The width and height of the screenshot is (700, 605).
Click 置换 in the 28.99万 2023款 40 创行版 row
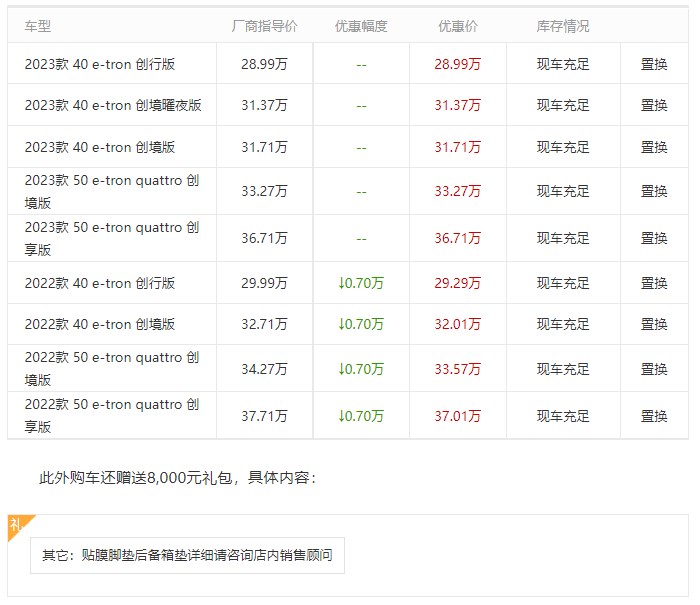pyautogui.click(x=654, y=64)
